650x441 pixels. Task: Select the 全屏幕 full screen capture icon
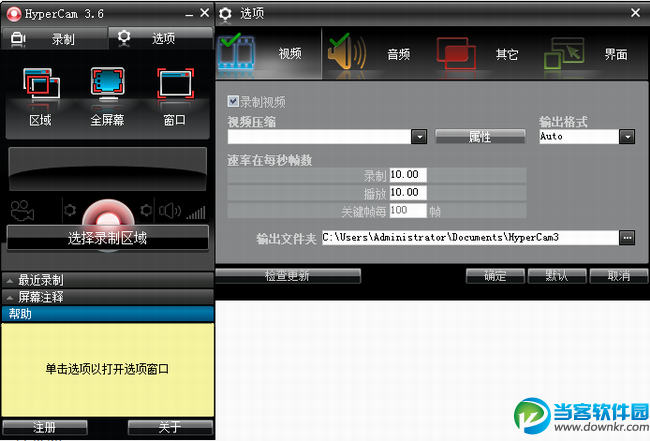(x=107, y=85)
